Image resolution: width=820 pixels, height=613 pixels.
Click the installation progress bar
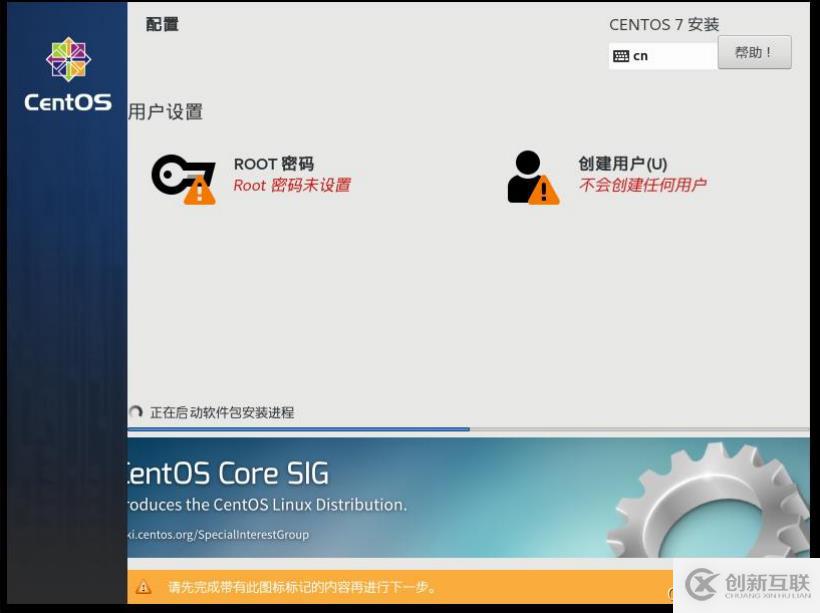click(x=468, y=429)
